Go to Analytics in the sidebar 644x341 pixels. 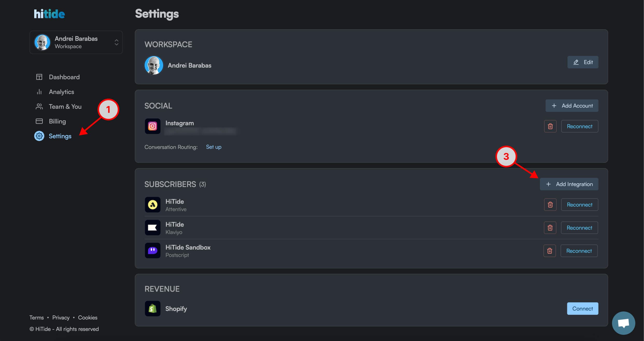click(61, 92)
